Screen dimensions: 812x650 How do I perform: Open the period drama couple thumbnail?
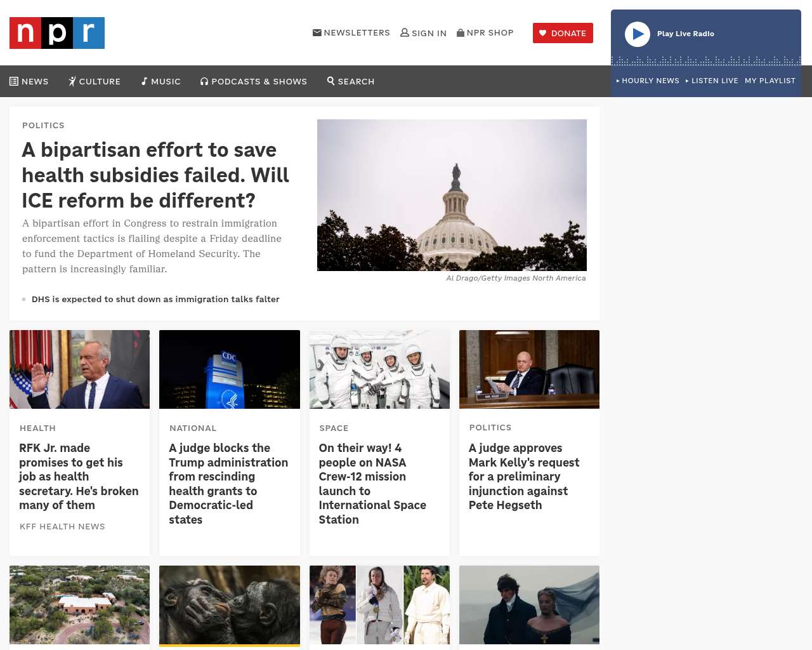click(x=529, y=605)
